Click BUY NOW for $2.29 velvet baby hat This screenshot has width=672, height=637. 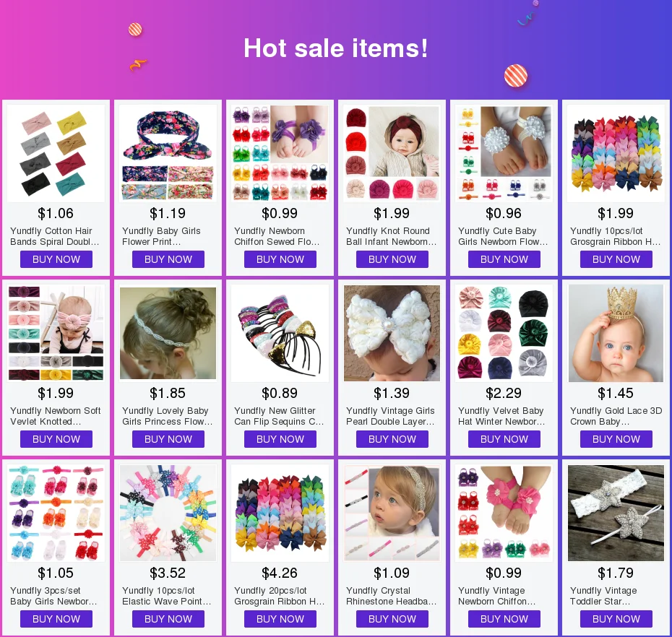pos(504,439)
